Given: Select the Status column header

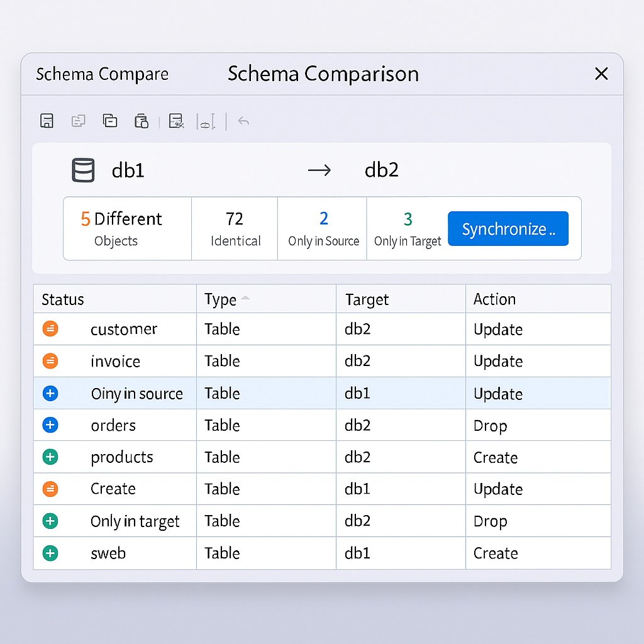Looking at the screenshot, I should (x=63, y=299).
